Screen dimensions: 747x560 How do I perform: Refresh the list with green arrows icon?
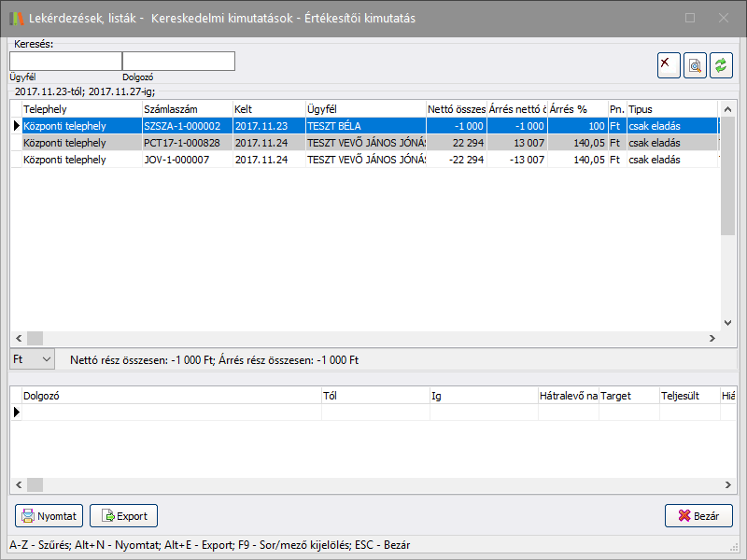pos(721,64)
